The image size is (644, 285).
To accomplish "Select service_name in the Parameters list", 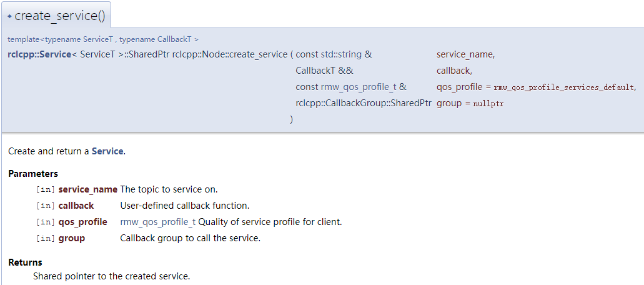I will point(87,189).
